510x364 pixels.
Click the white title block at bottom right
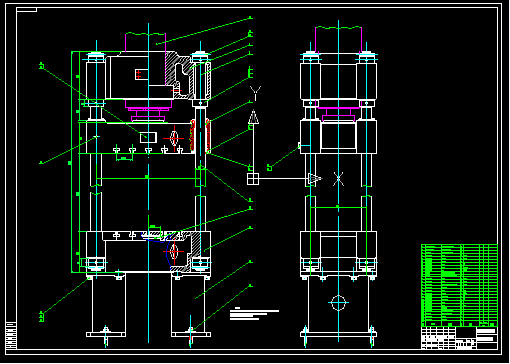pos(459,338)
